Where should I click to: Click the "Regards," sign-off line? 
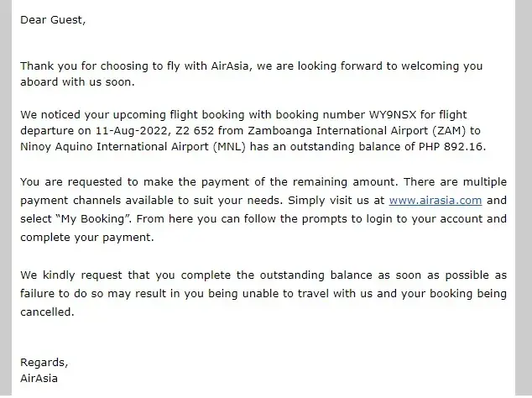(44, 362)
